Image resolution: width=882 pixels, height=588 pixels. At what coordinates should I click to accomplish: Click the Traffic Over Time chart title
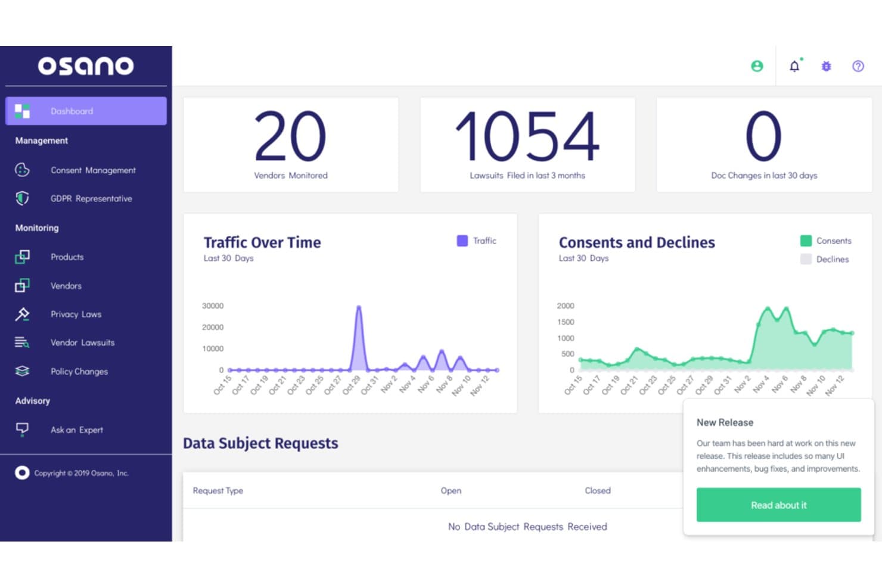pos(262,242)
